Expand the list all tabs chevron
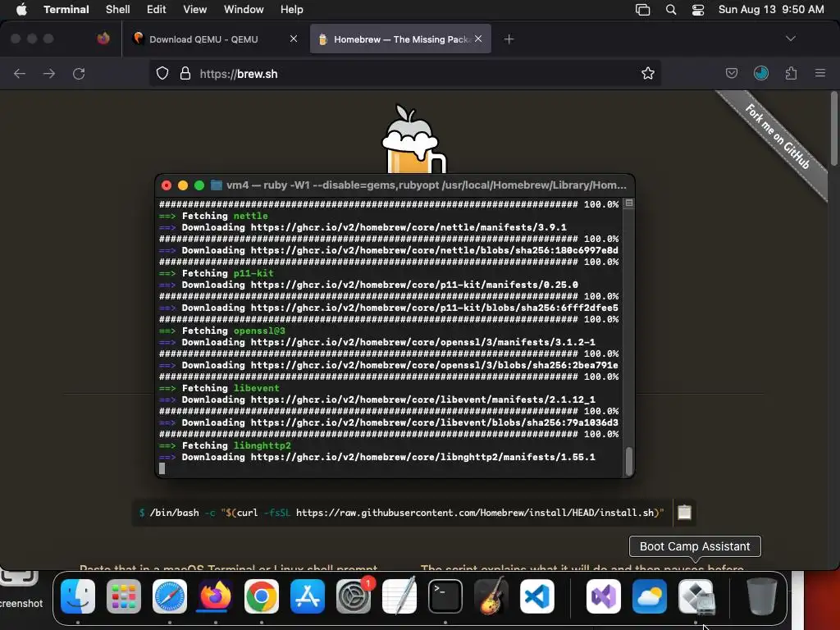 click(790, 39)
